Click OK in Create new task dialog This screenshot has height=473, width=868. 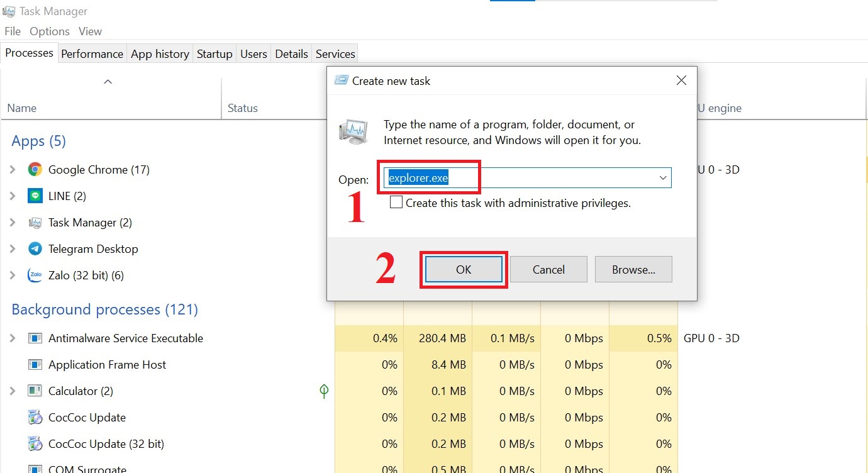point(464,269)
